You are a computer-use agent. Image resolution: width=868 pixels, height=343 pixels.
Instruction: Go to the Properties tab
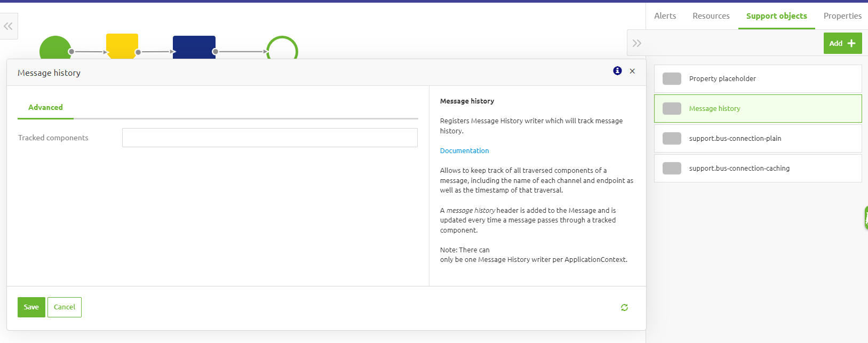pos(842,16)
